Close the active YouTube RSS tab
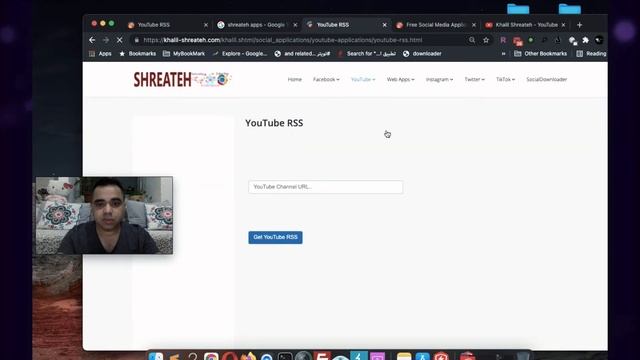Viewport: 640px width, 360px height. pos(384,25)
